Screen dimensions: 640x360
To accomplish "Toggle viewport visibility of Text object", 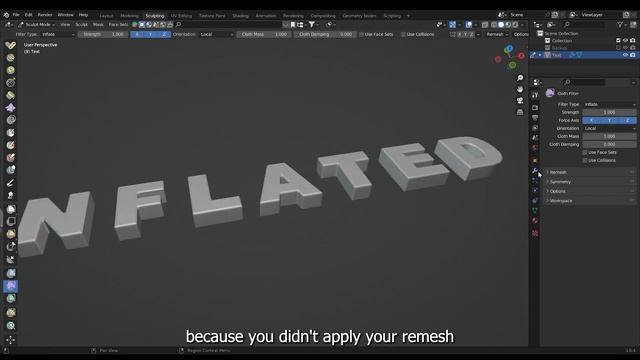I will tap(625, 55).
